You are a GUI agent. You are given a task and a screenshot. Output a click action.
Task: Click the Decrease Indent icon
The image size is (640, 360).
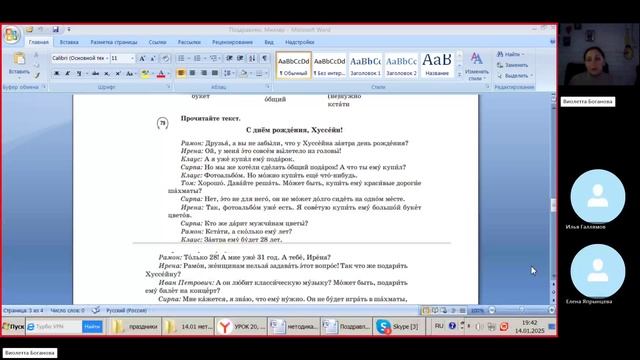click(x=229, y=58)
